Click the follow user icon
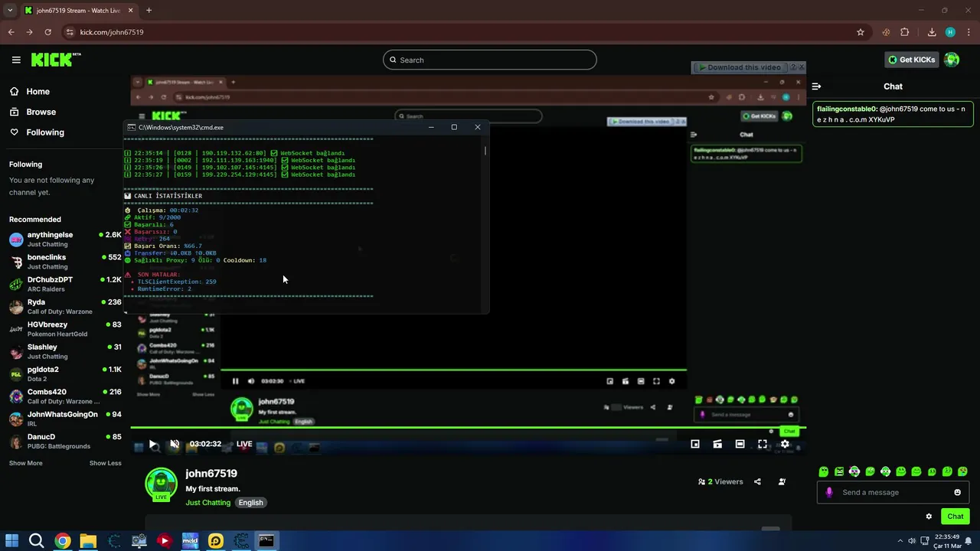The image size is (980, 551). coord(782,482)
